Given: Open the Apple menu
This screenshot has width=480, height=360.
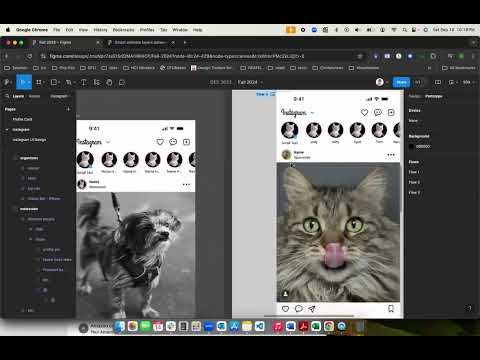Looking at the screenshot, I should tap(8, 30).
